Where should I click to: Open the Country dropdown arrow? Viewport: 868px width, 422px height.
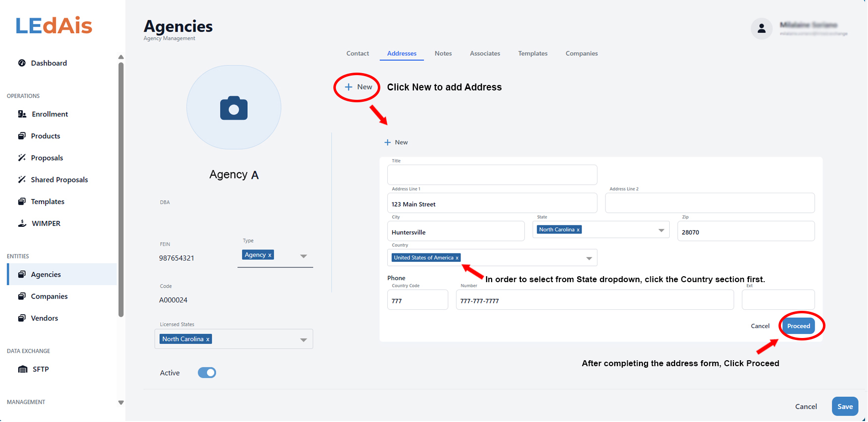[589, 258]
